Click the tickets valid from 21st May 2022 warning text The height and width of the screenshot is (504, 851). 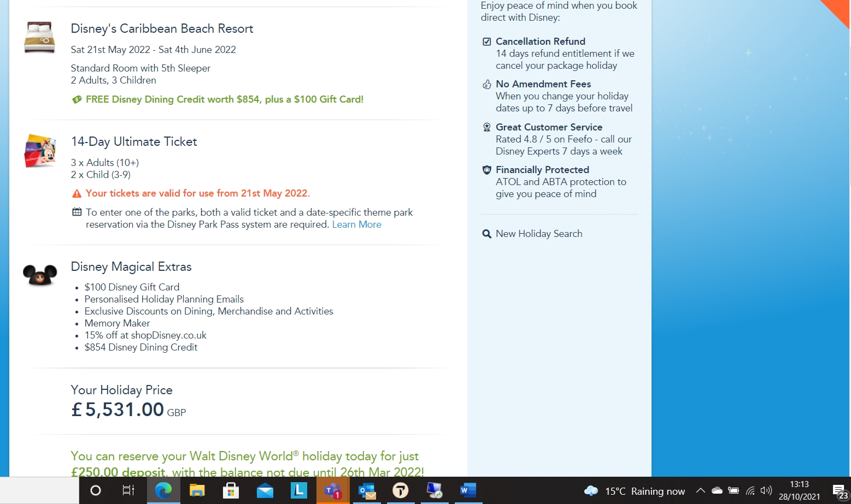coord(198,193)
